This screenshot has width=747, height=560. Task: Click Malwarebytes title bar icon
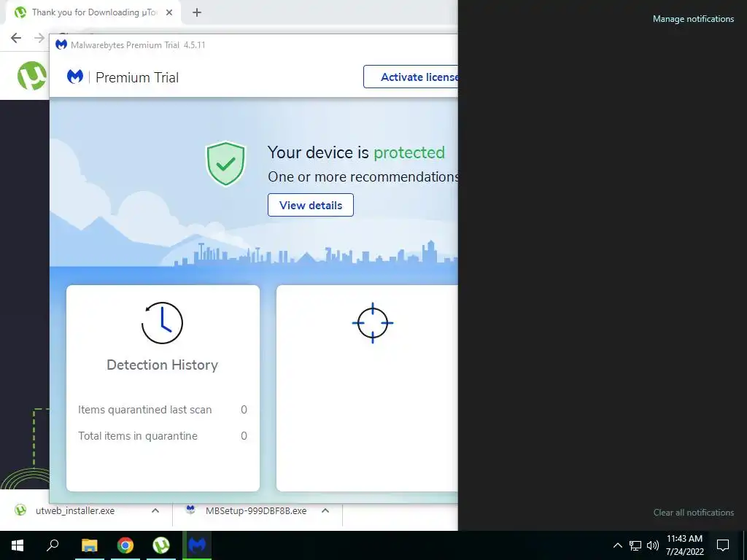(61, 44)
